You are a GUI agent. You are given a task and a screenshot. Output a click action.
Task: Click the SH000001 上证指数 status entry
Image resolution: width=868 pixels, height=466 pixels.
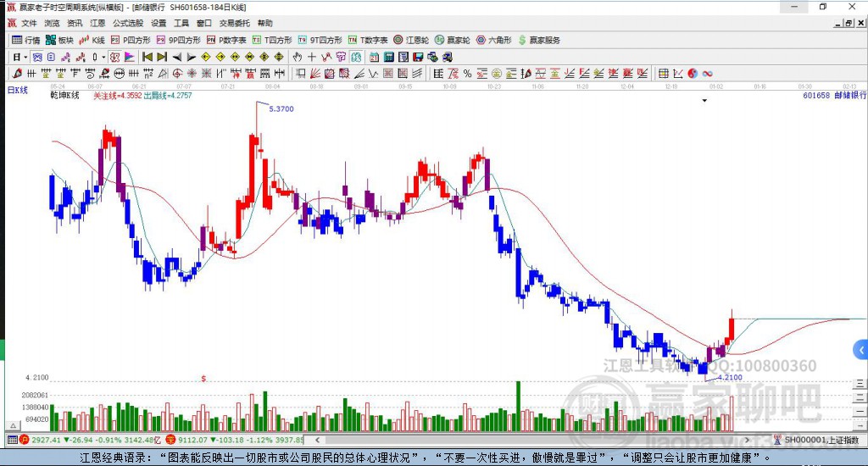[821, 440]
